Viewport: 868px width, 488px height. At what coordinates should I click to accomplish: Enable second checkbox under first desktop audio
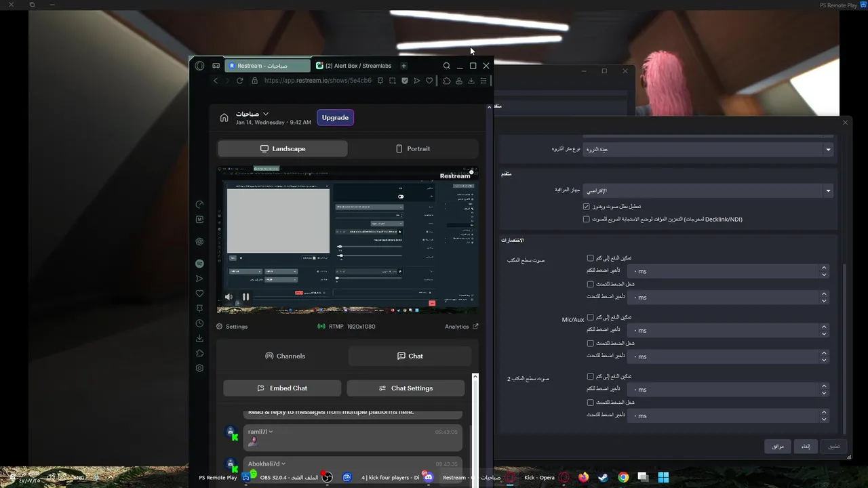(x=590, y=284)
